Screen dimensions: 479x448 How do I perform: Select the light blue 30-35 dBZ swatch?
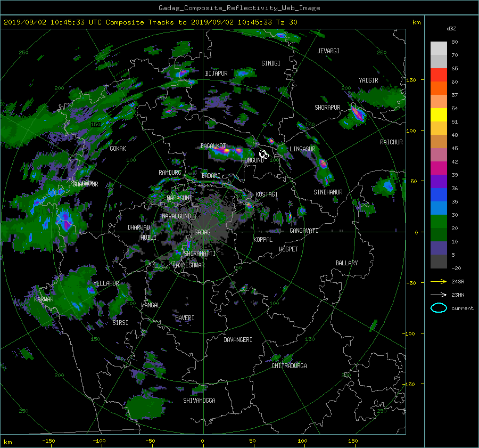click(x=439, y=208)
